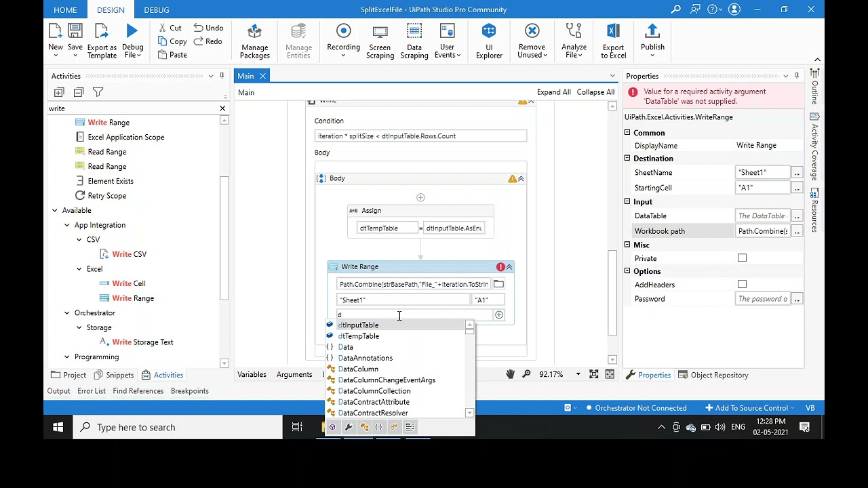Run Analyze File
The height and width of the screenshot is (488, 868).
click(574, 41)
